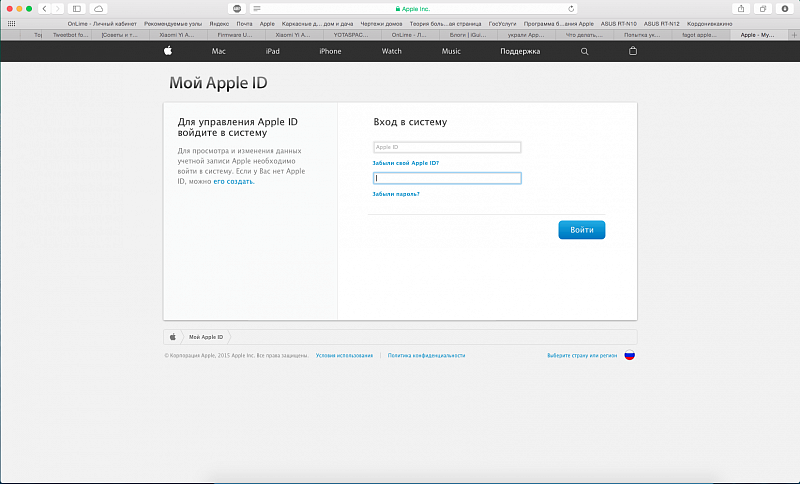Click the page reload icon

click(571, 8)
